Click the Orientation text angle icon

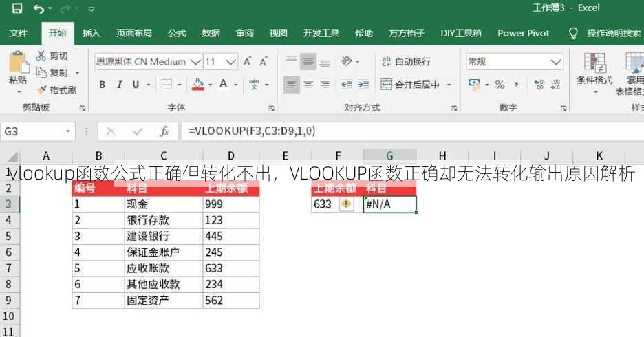pos(347,61)
